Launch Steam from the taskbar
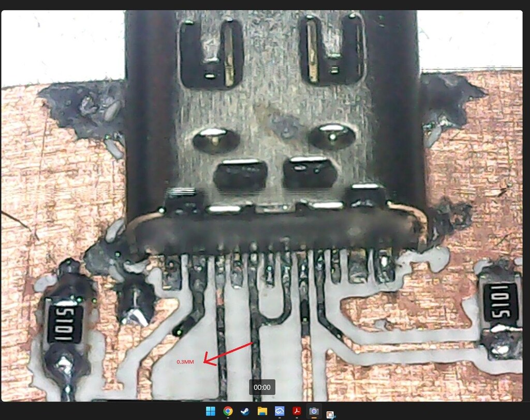 point(245,411)
